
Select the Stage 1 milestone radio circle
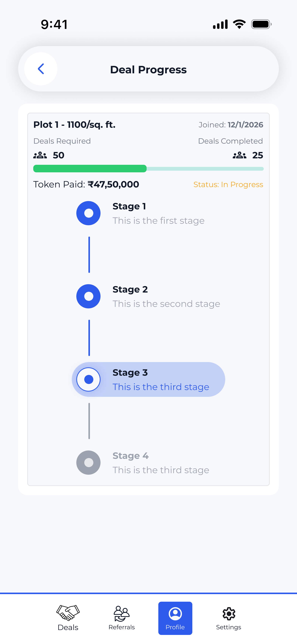pos(88,213)
